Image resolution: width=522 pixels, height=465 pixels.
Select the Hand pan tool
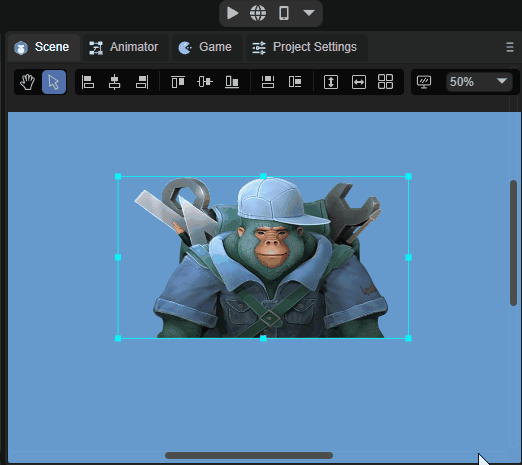pyautogui.click(x=27, y=82)
